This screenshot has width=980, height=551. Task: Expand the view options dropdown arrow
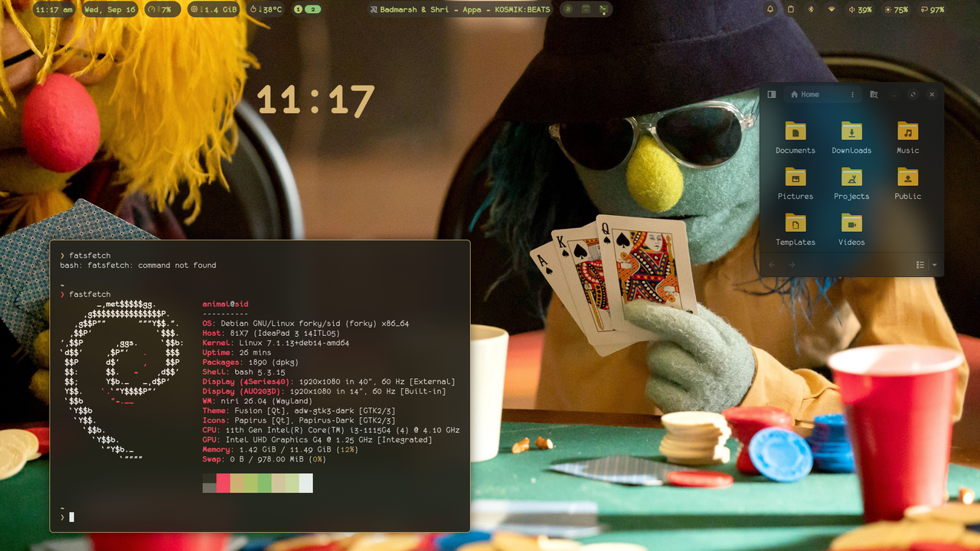pos(934,265)
